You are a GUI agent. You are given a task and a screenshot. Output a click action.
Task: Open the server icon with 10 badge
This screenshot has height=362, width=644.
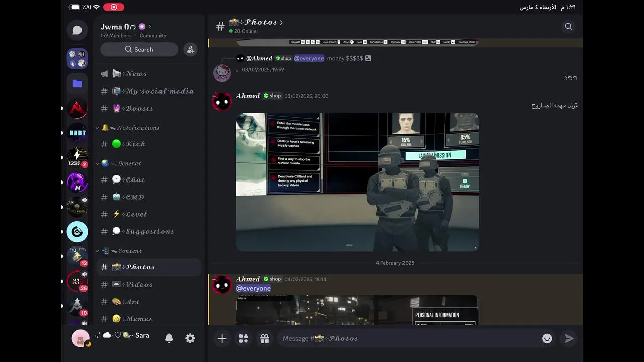(x=77, y=306)
